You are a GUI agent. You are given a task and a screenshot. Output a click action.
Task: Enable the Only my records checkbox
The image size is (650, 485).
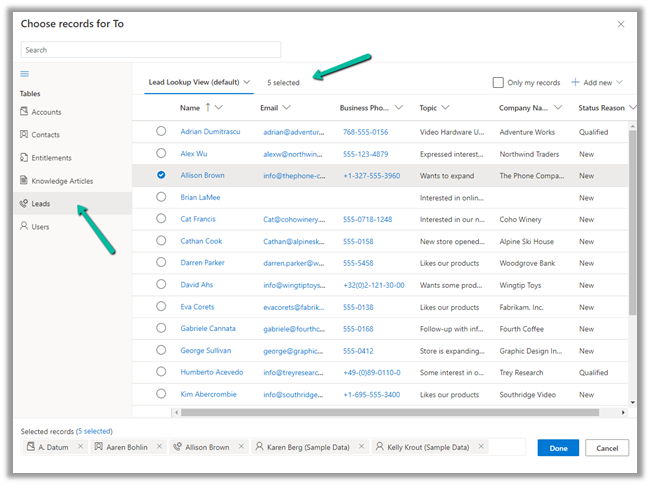[x=498, y=83]
